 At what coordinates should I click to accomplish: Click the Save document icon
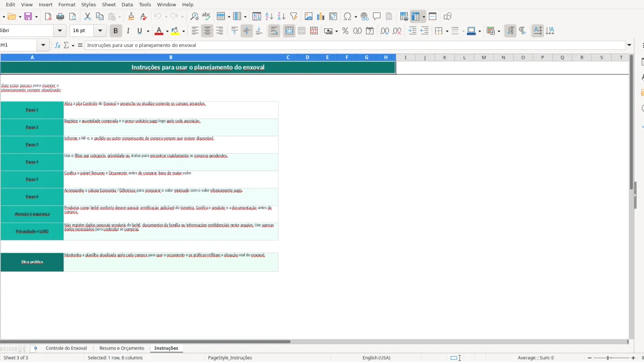coord(28,17)
